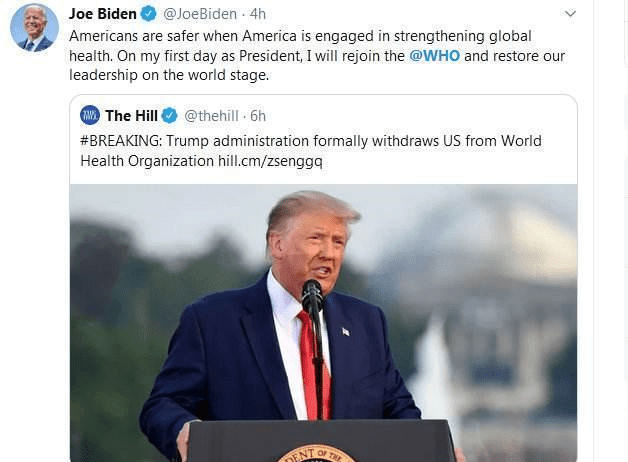628x462 pixels.
Task: Expand the tweet options chevron menu
Action: pyautogui.click(x=570, y=14)
